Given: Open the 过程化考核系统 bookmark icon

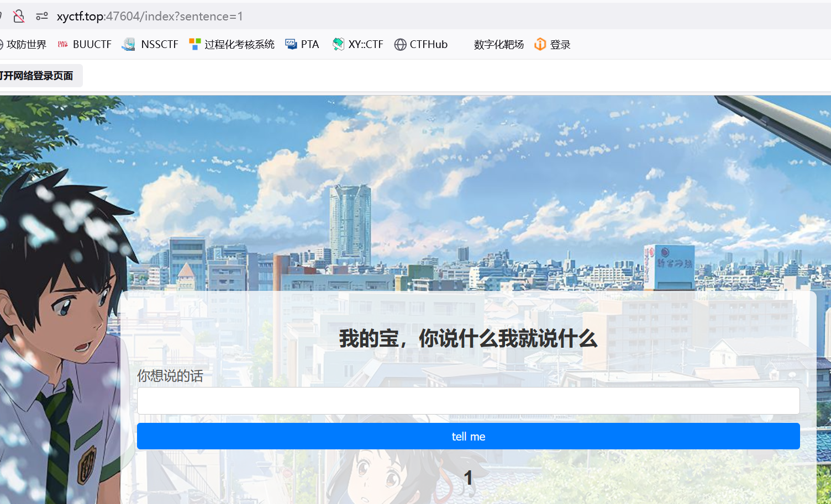Looking at the screenshot, I should pos(194,44).
